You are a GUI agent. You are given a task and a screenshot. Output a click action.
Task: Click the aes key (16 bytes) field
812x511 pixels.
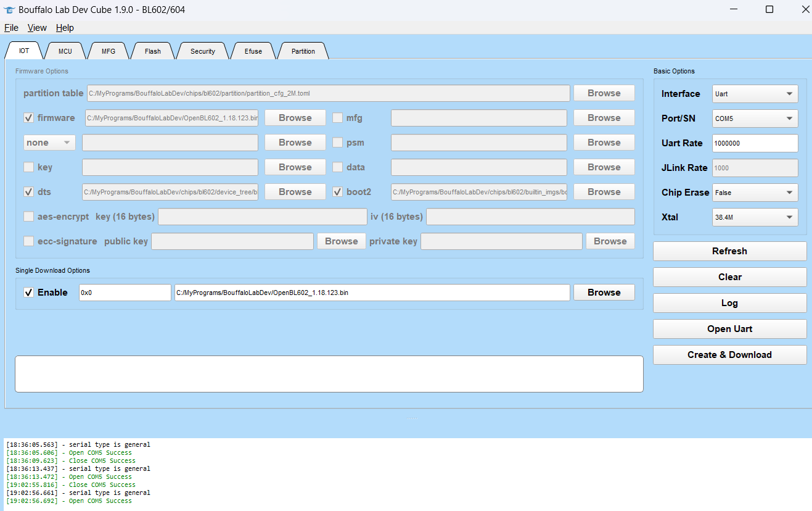coord(263,217)
